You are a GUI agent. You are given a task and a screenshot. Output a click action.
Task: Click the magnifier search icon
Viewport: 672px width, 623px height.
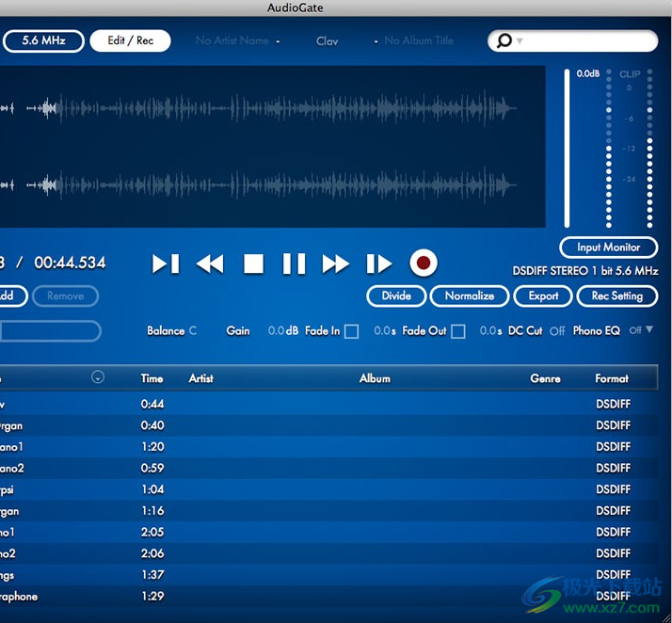click(x=504, y=40)
